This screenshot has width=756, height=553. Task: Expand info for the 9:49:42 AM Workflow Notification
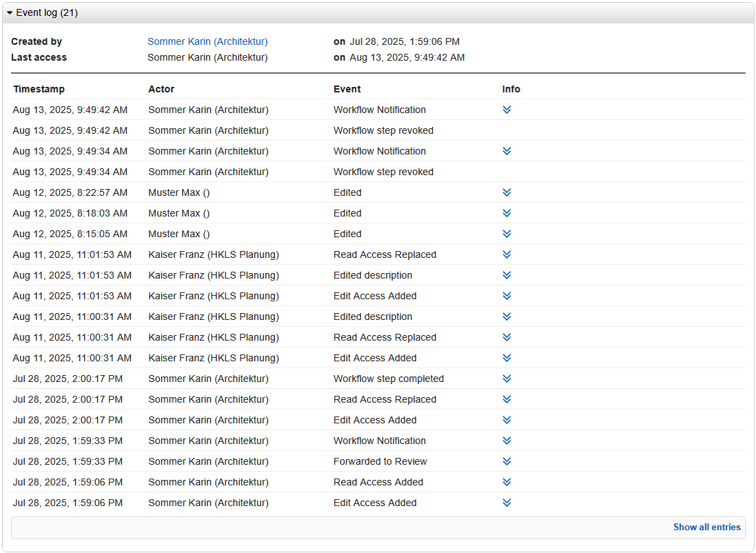point(507,110)
